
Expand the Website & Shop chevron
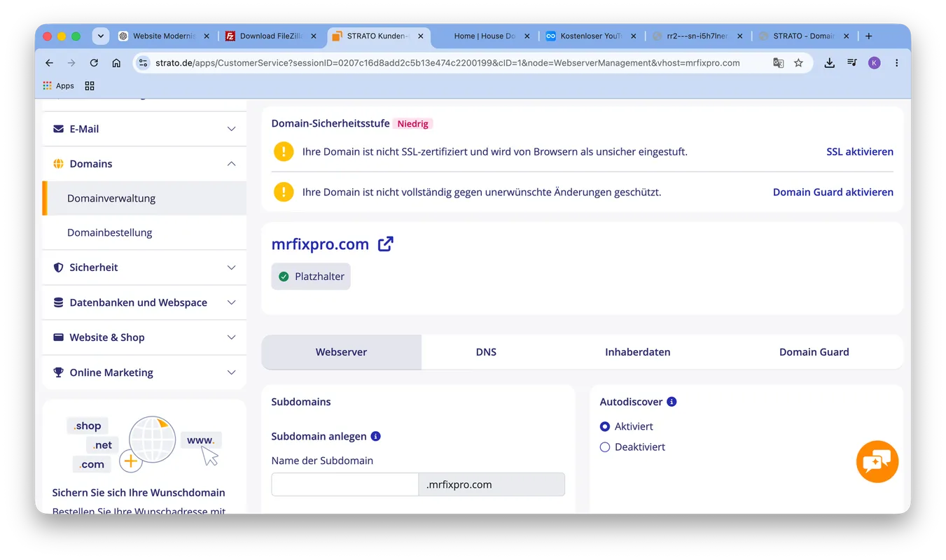232,337
